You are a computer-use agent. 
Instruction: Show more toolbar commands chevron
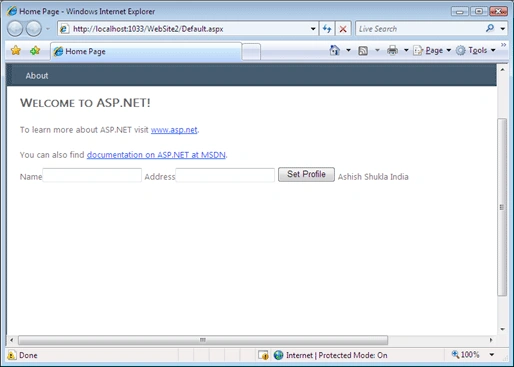503,45
